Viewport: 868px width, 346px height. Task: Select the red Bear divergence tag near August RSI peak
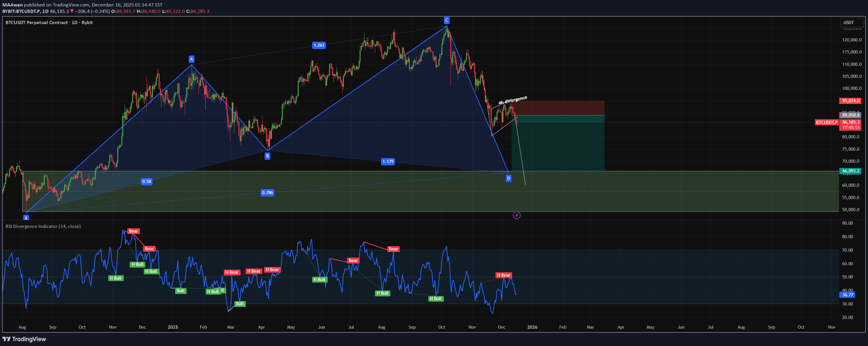393,249
